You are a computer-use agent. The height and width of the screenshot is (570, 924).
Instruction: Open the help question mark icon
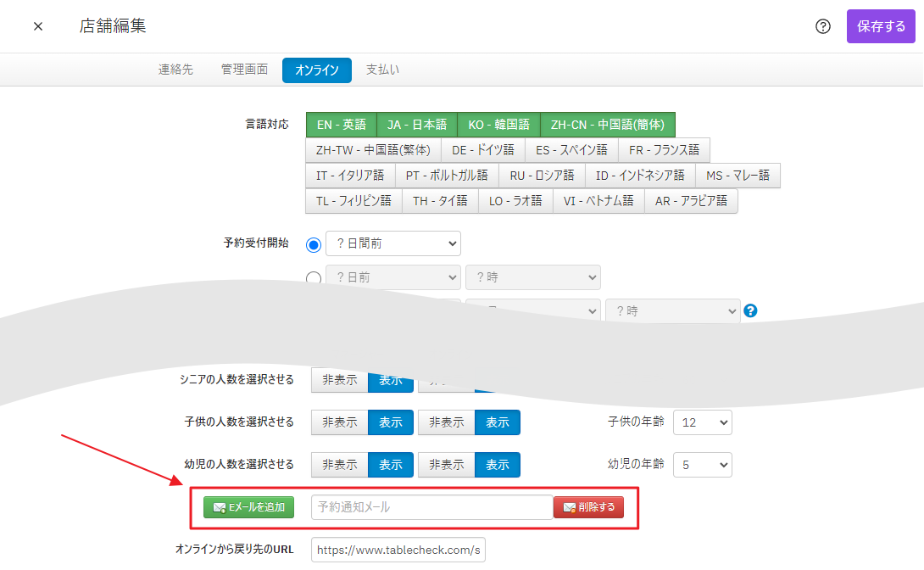(822, 26)
